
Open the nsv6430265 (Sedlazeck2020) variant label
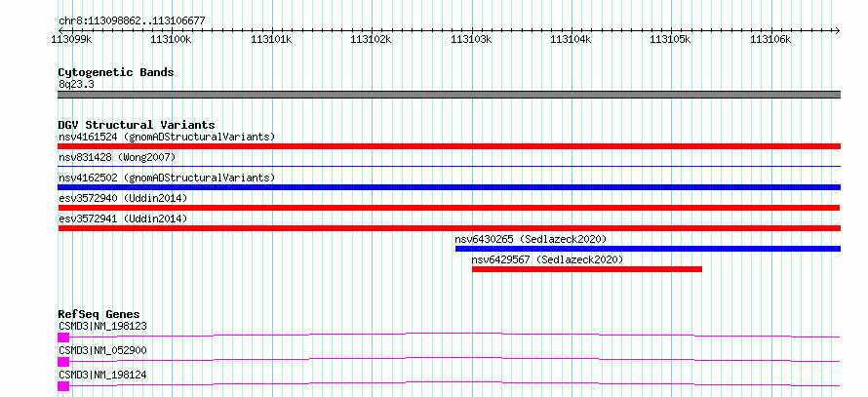[531, 239]
